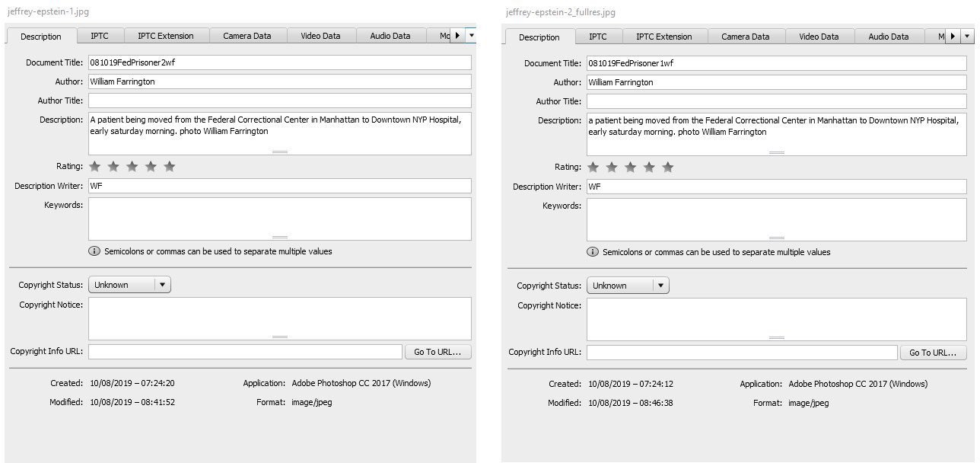
Task: Open Audio Data tab in left panel
Action: click(x=390, y=36)
